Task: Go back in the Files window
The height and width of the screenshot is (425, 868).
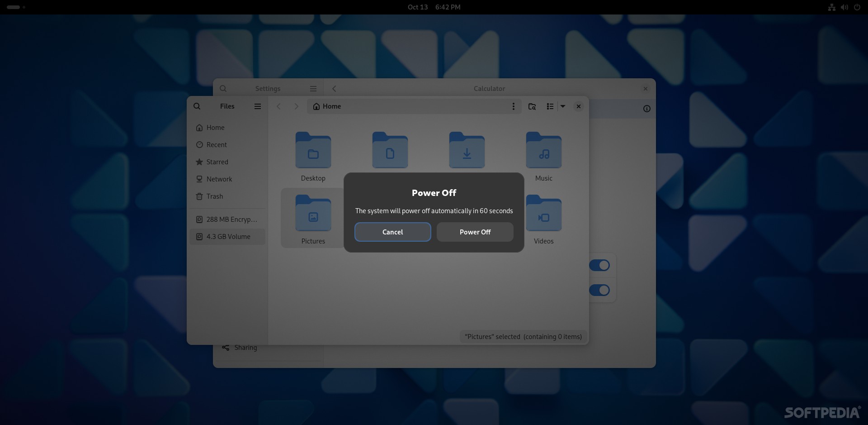Action: [279, 106]
